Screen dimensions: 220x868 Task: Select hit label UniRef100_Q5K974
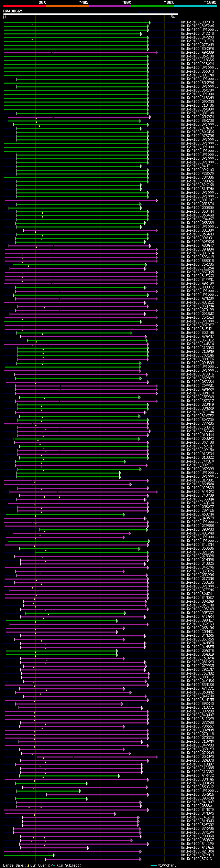pos(197,117)
